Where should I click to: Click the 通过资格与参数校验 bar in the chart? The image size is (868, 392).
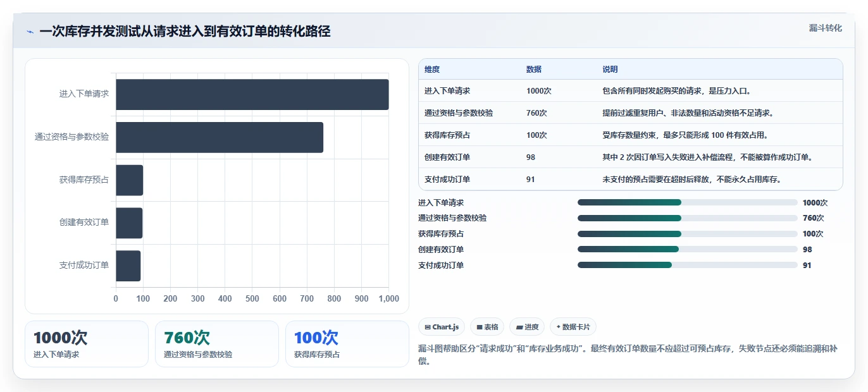pyautogui.click(x=220, y=137)
